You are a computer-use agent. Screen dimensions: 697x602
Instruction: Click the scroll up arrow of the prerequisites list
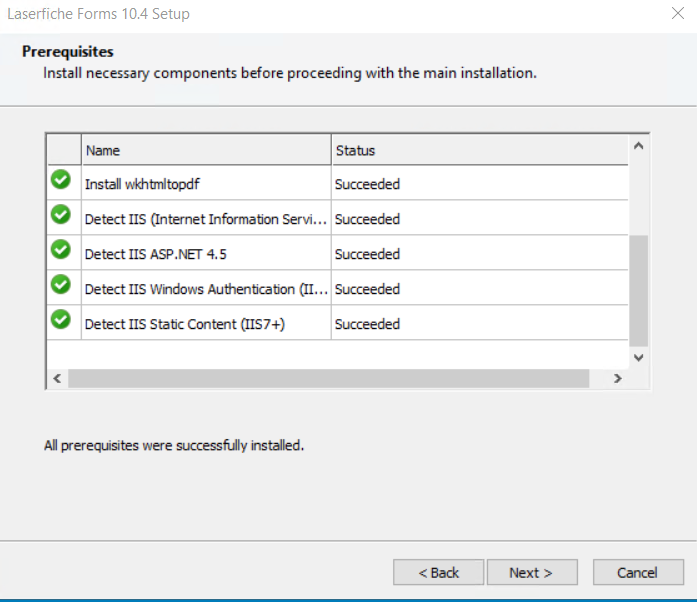point(639,145)
